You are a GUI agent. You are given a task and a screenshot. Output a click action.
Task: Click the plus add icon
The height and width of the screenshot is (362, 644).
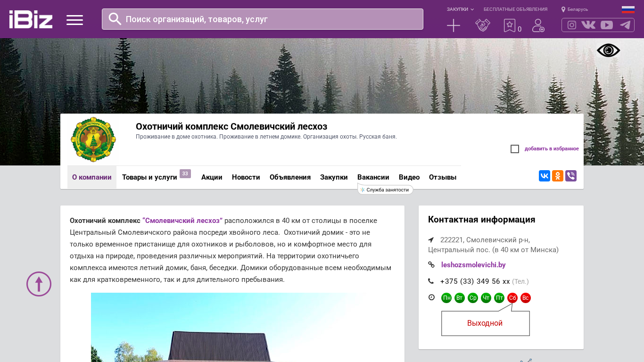tap(454, 25)
